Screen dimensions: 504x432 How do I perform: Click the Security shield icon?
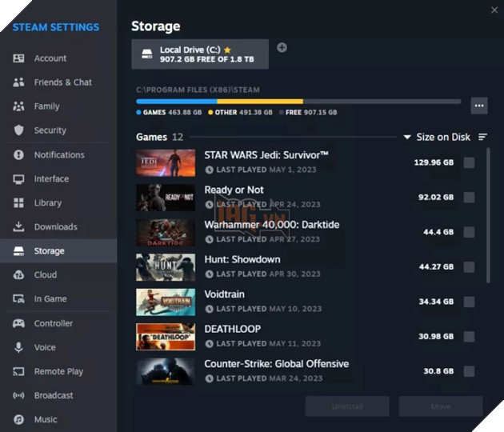pyautogui.click(x=18, y=130)
